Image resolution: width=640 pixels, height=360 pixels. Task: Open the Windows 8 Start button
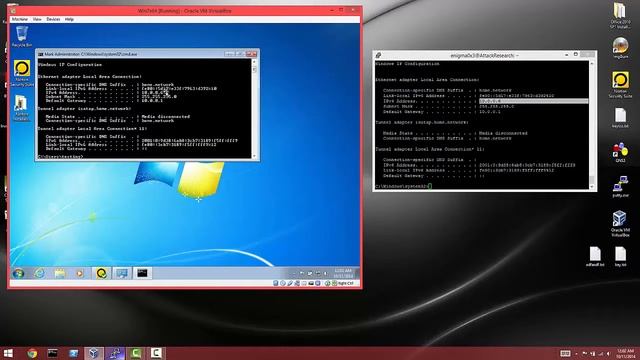pos(8,353)
